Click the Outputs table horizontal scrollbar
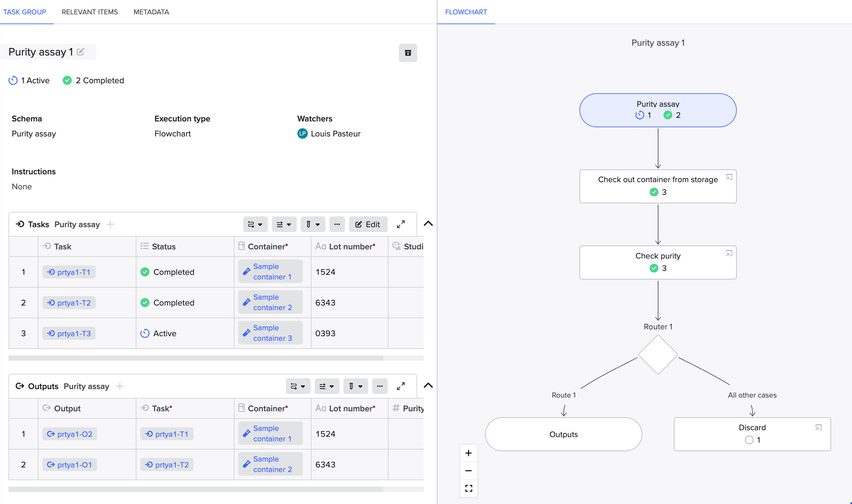The width and height of the screenshot is (852, 504). [196, 489]
